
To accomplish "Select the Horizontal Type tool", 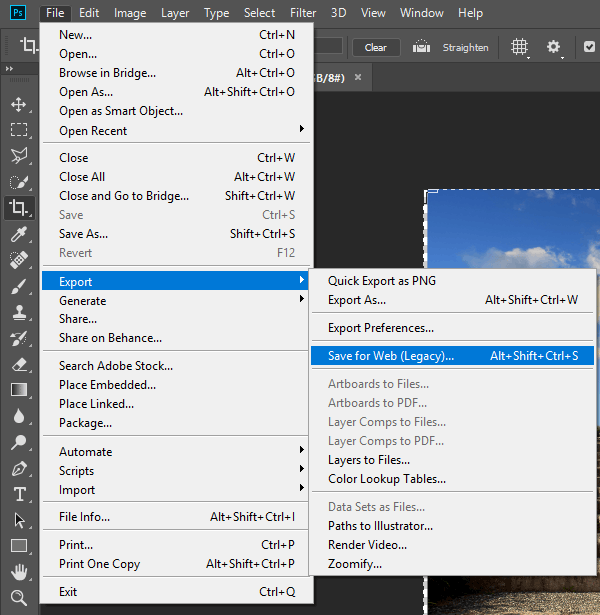I will 19,494.
